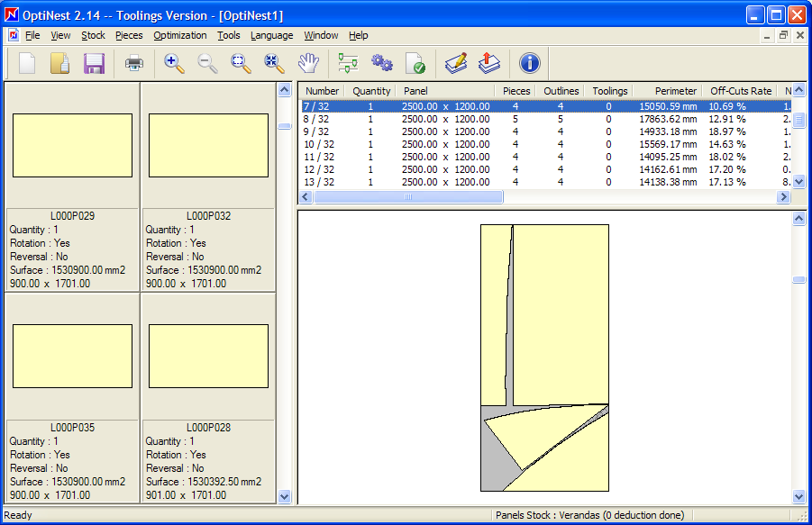The height and width of the screenshot is (525, 812).
Task: Select the L000P028 piece thumbnail
Action: [209, 357]
